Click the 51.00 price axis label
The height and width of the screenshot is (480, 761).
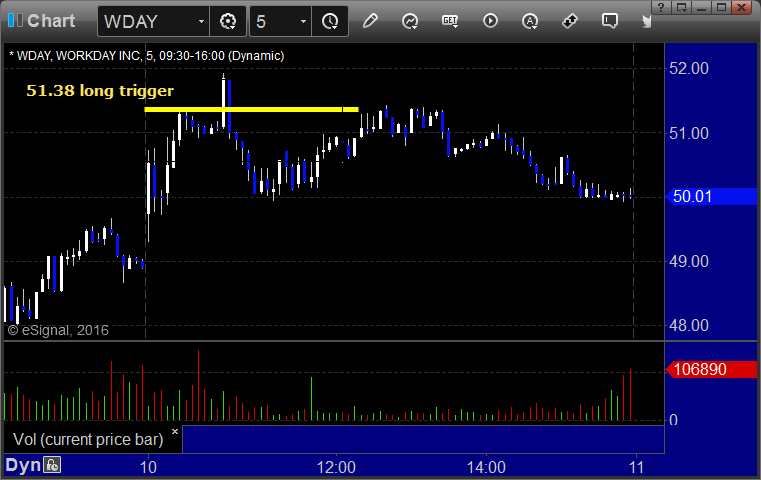689,133
